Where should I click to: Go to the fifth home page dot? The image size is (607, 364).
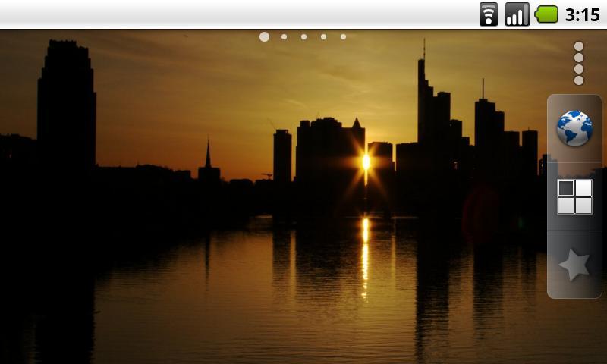[344, 36]
